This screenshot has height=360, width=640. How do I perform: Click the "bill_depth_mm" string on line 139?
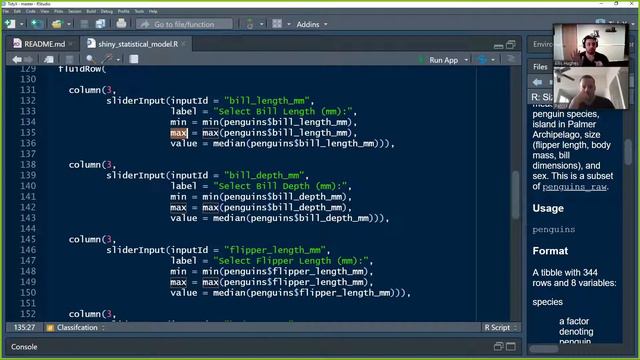pos(264,175)
